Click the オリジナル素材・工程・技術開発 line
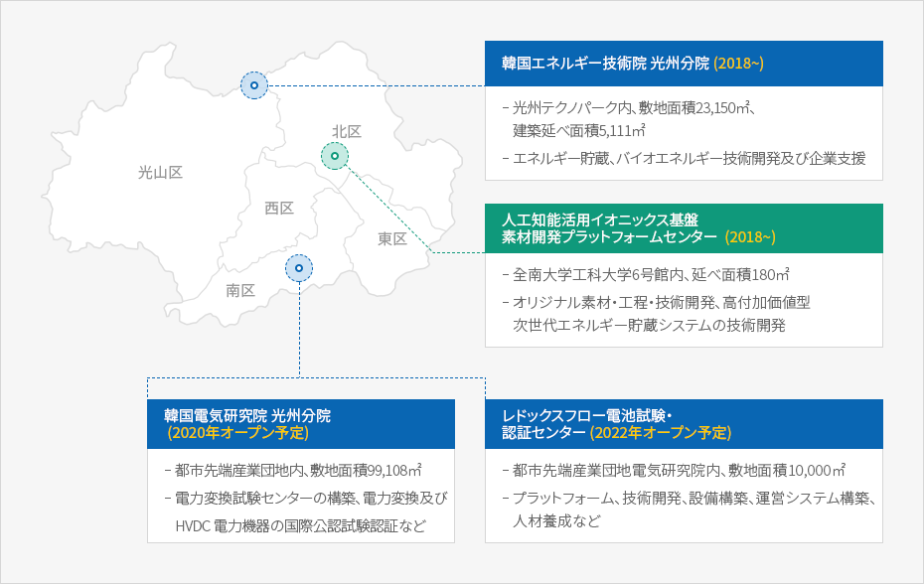The height and width of the screenshot is (584, 924). point(657,302)
